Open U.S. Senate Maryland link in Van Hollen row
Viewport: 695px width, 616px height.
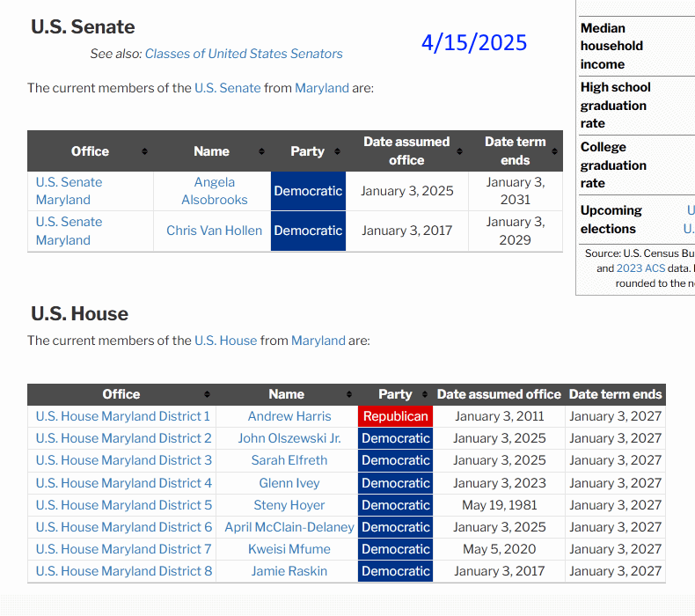click(x=69, y=231)
